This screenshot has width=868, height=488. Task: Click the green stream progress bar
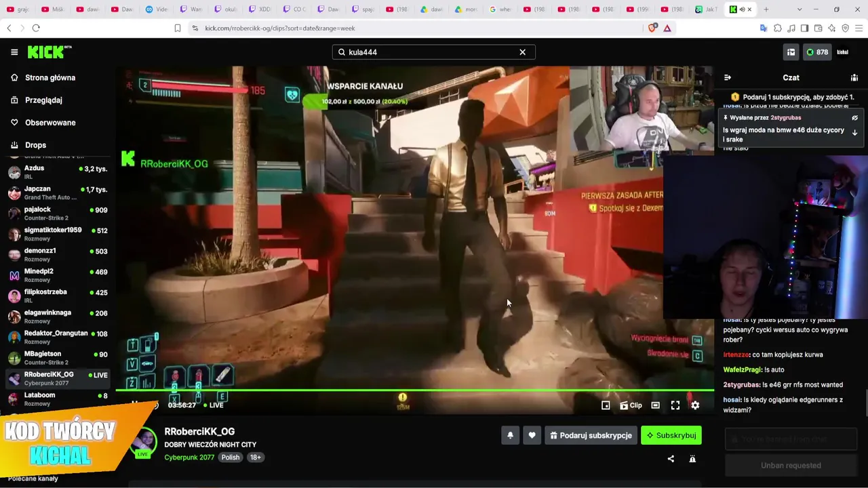click(x=414, y=390)
